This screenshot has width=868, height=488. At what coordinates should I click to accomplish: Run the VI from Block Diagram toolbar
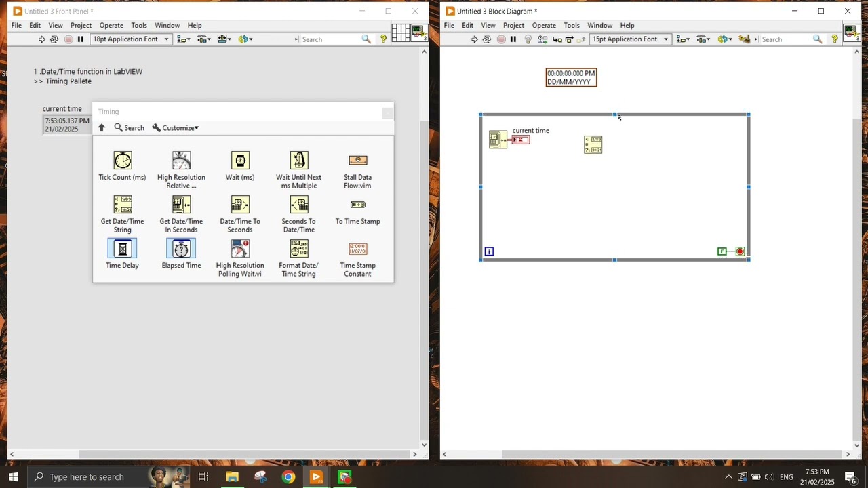(x=474, y=39)
